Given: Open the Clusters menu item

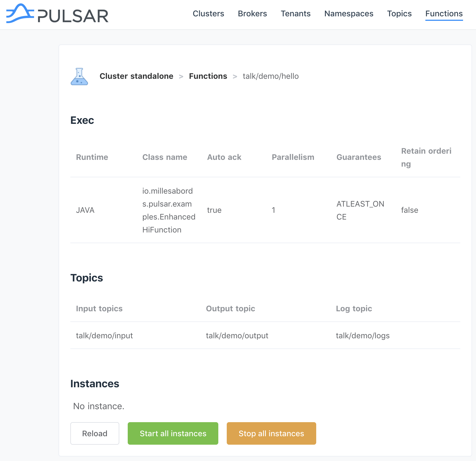Looking at the screenshot, I should tap(208, 14).
